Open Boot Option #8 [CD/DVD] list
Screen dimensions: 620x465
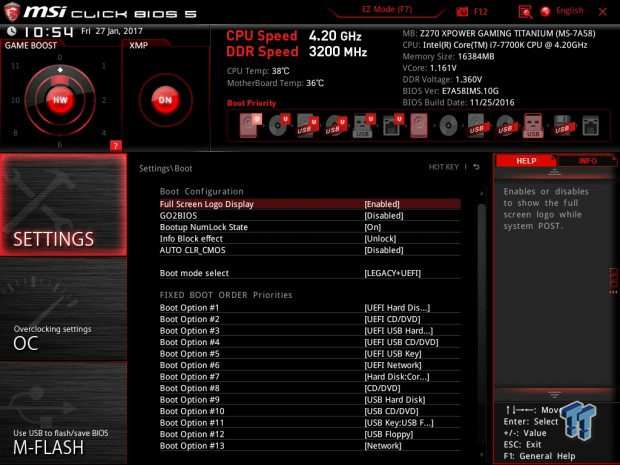382,388
